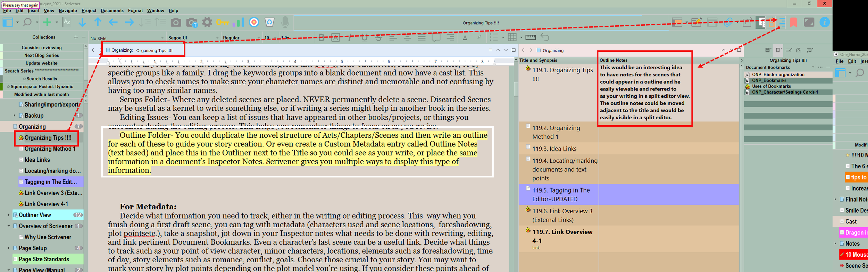Select Organizing Method 1 in binder
This screenshot has height=272, width=868.
50,149
